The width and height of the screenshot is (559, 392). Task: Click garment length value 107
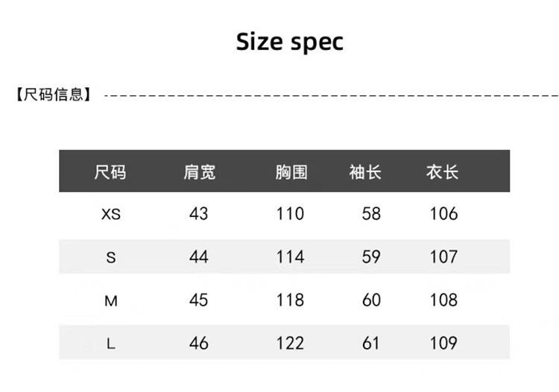[443, 257]
